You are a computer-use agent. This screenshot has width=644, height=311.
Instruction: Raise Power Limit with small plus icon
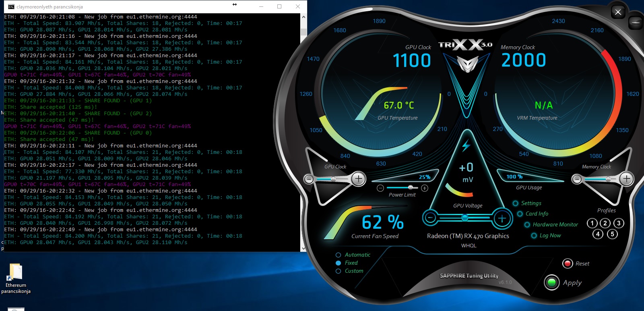point(425,188)
